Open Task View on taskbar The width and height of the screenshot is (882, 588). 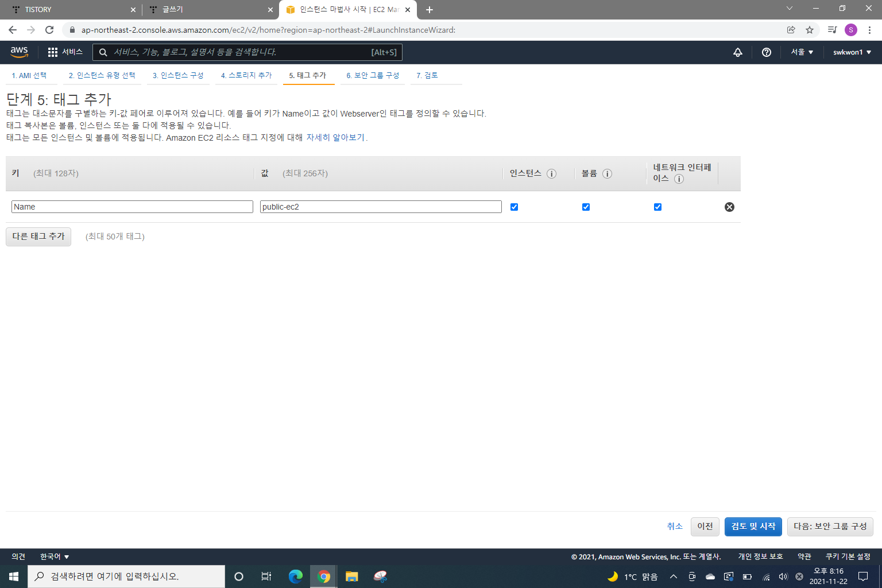click(266, 577)
